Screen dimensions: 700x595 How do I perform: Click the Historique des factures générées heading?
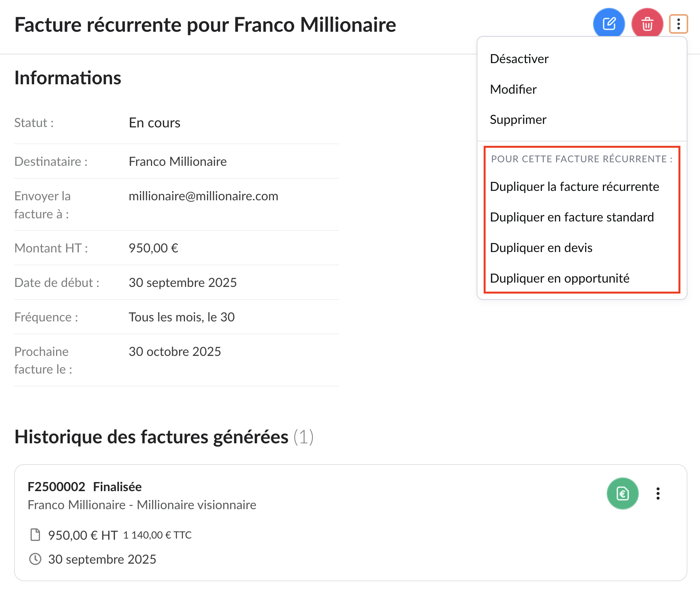(151, 437)
